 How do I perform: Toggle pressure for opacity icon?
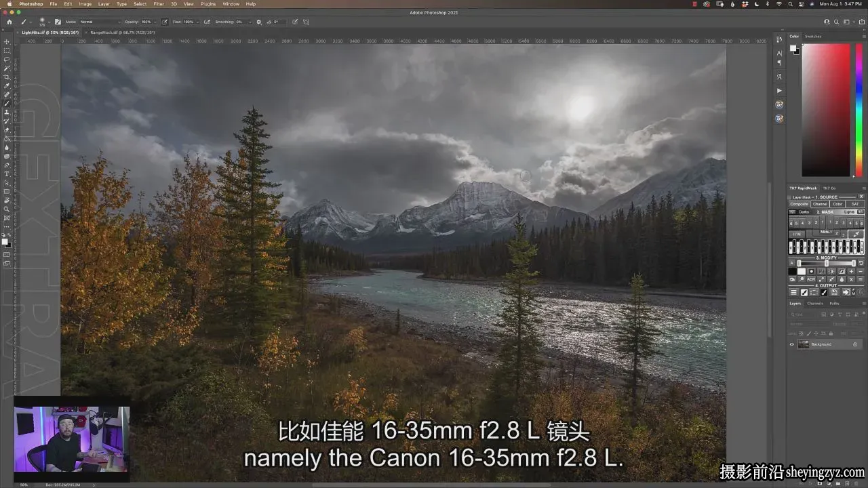tap(165, 22)
